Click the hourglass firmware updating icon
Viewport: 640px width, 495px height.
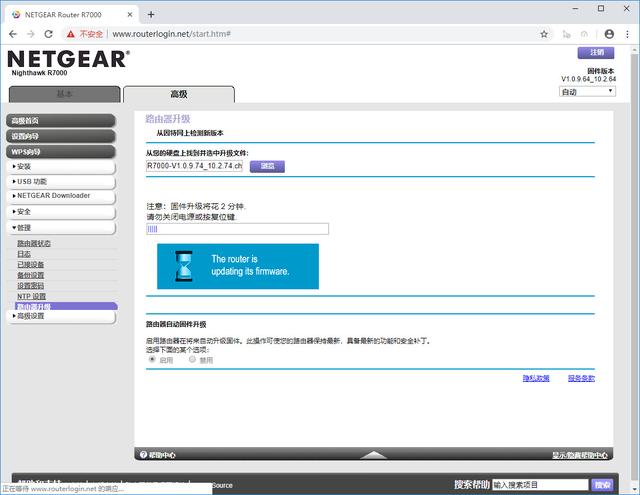184,266
